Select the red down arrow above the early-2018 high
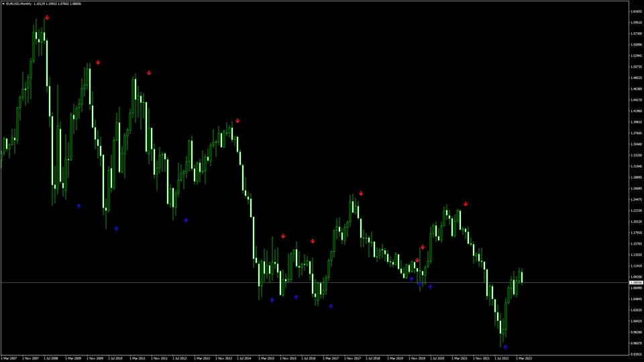The height and width of the screenshot is (362, 644). click(x=361, y=193)
